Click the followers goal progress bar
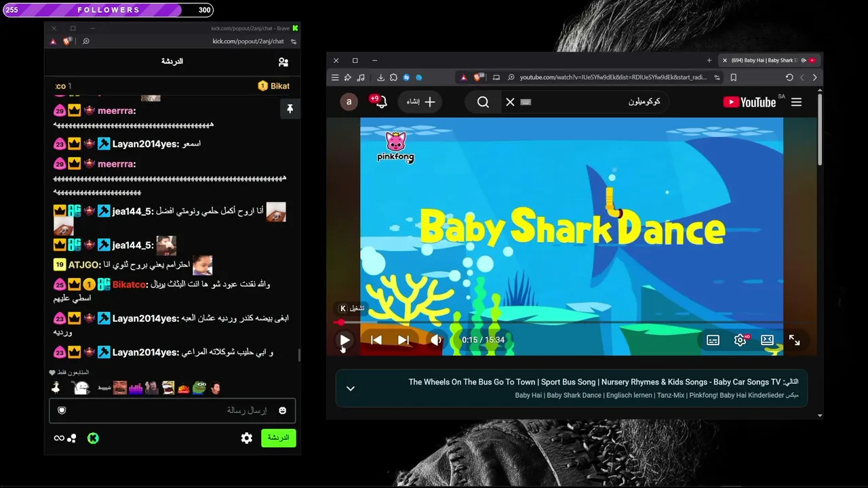The width and height of the screenshot is (868, 488). (108, 10)
